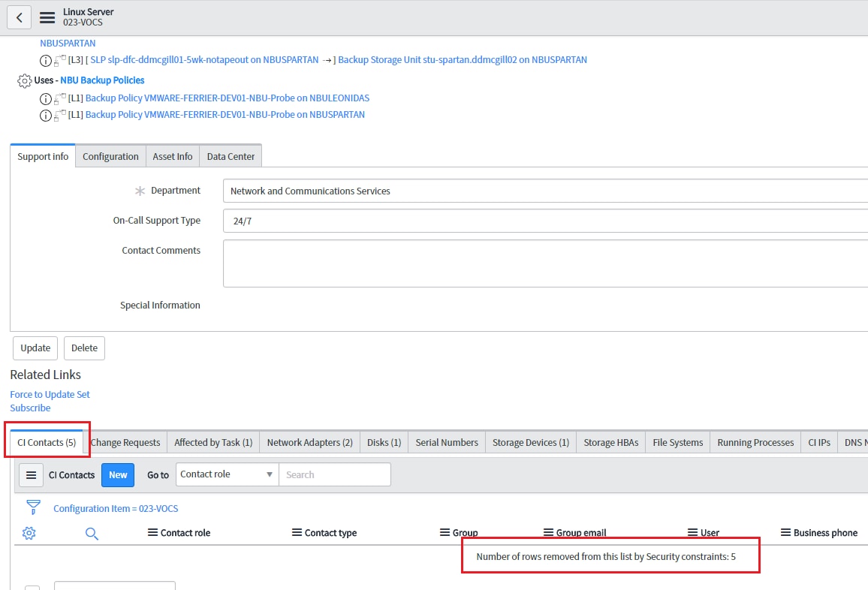
Task: Open relationship icon on NBULEONIDAS policy row
Action: (x=60, y=98)
